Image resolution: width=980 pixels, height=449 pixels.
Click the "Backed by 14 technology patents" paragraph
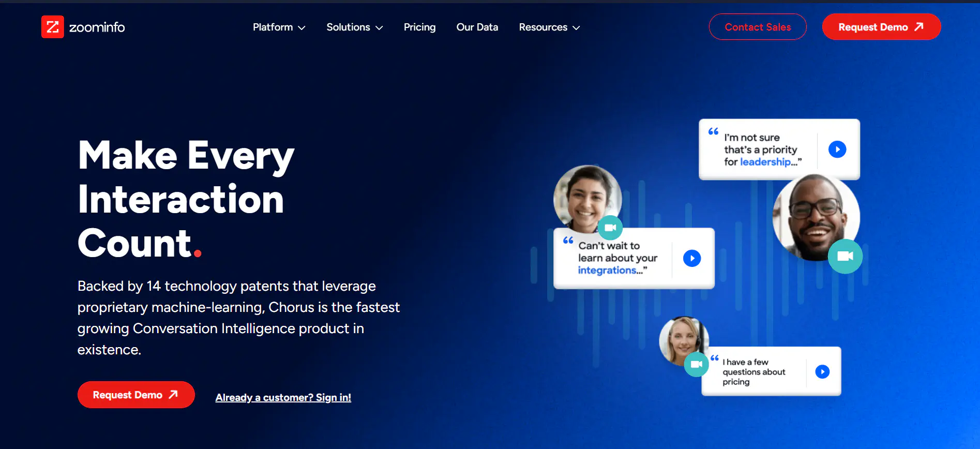[x=238, y=318]
